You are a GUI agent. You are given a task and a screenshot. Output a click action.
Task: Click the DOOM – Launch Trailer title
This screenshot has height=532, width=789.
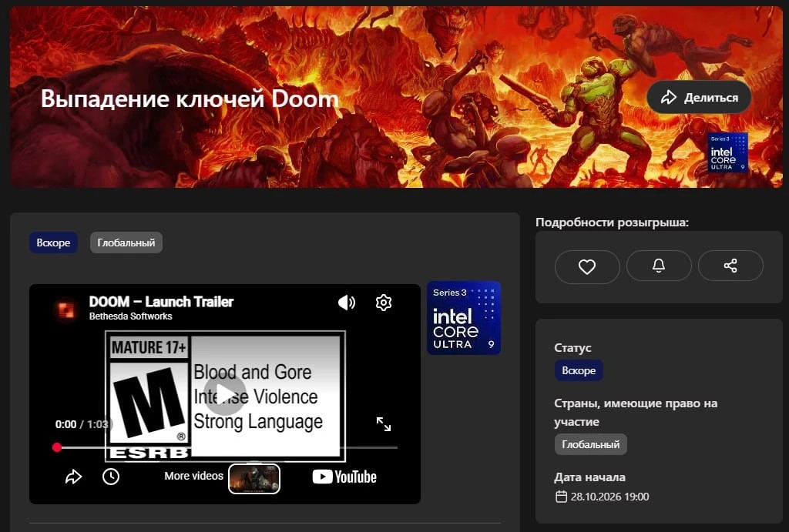[161, 301]
